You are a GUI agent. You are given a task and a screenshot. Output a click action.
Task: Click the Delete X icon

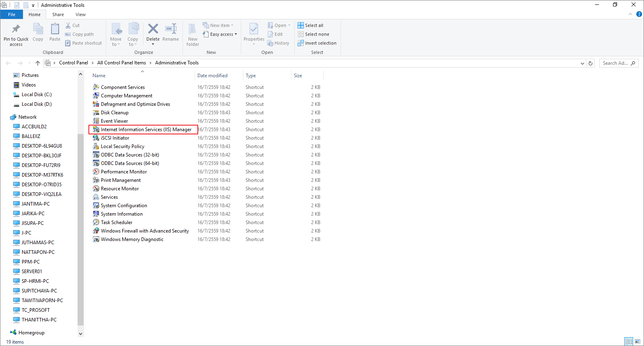click(x=153, y=29)
